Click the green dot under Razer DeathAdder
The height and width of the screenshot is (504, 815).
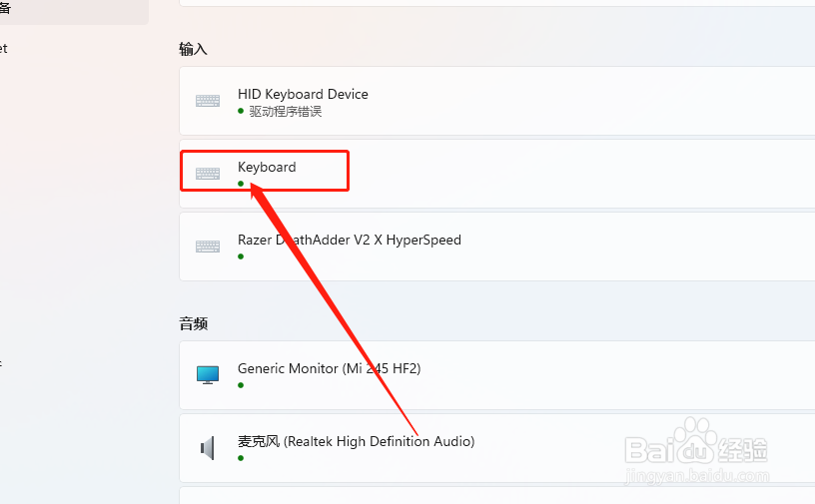241,256
